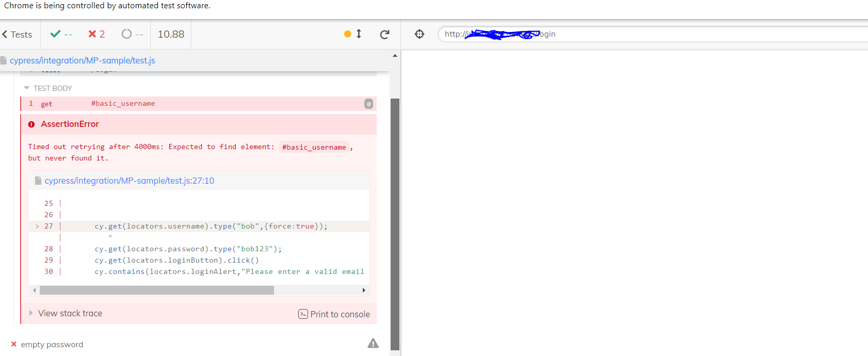This screenshot has height=356, width=868.
Task: Go back to the Tests list
Action: tap(17, 35)
